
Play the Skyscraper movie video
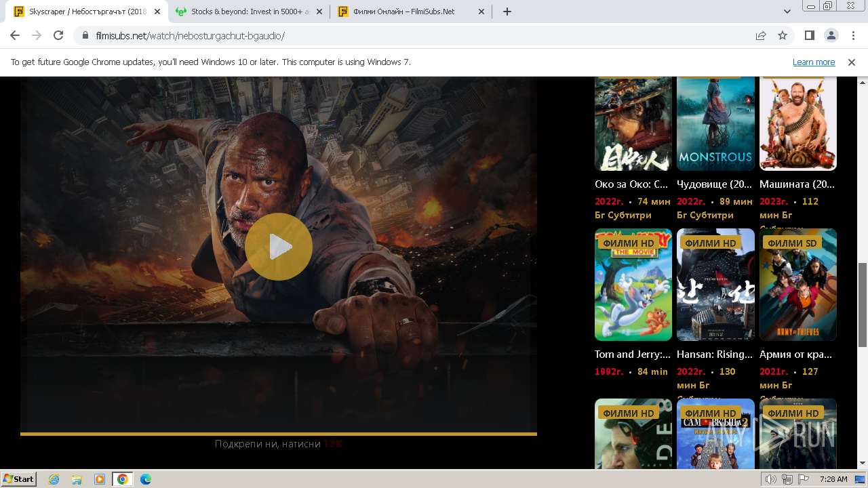[279, 247]
